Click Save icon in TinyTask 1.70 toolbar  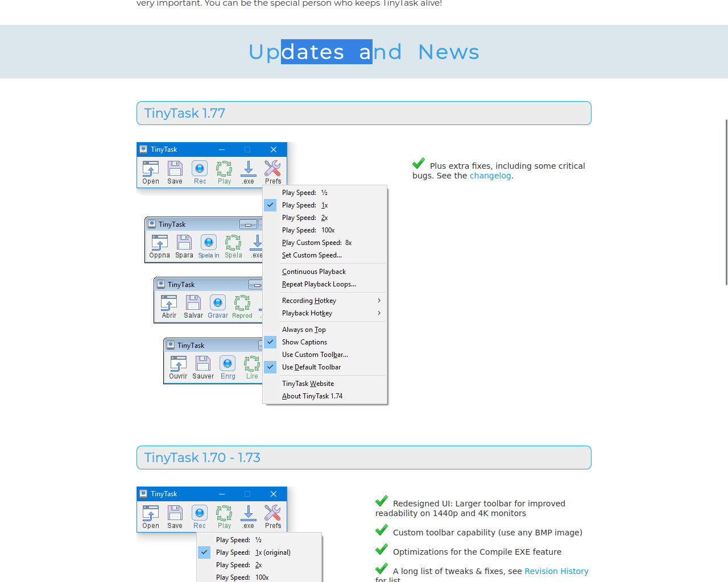click(x=175, y=517)
